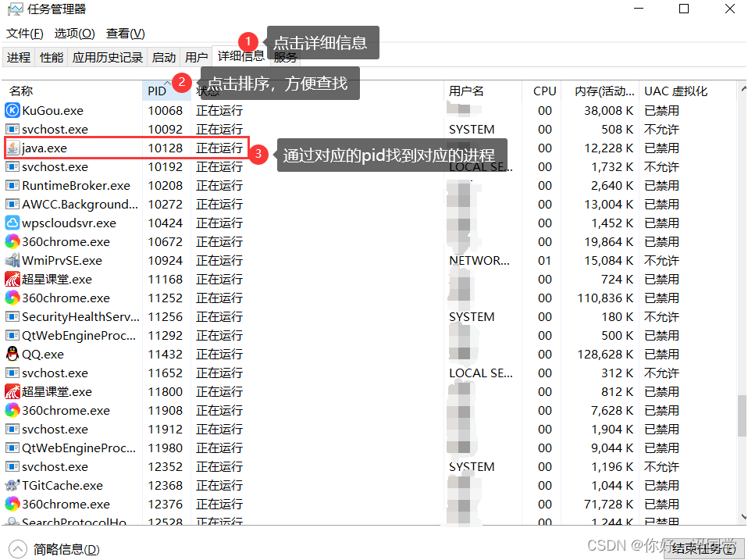Select PID cell 10128
This screenshot has height=560, width=748.
(x=165, y=148)
